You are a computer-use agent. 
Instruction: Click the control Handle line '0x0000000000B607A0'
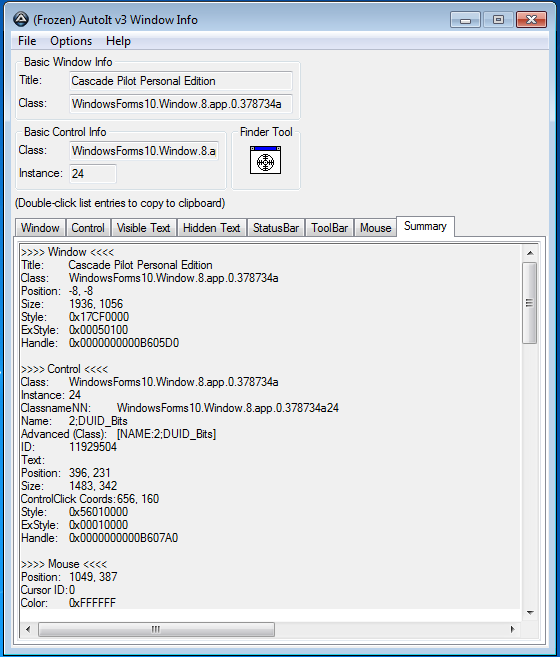(x=100, y=538)
